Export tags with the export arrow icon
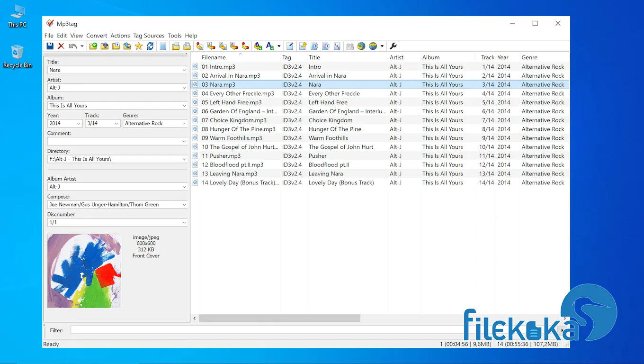The height and width of the screenshot is (364, 644). point(303,46)
